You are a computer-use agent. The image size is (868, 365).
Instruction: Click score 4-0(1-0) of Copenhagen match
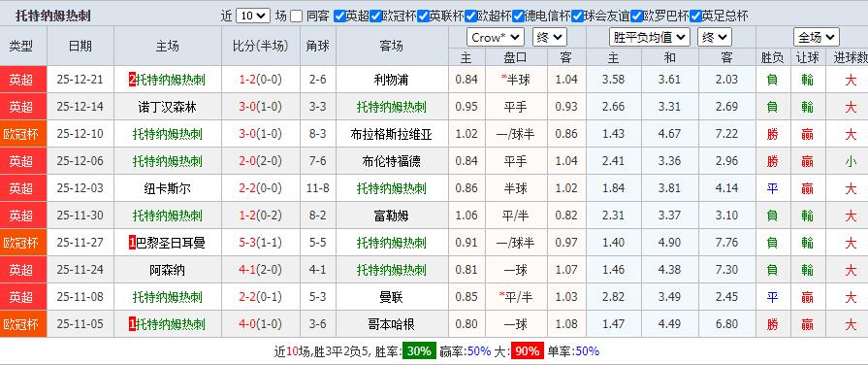coord(260,324)
